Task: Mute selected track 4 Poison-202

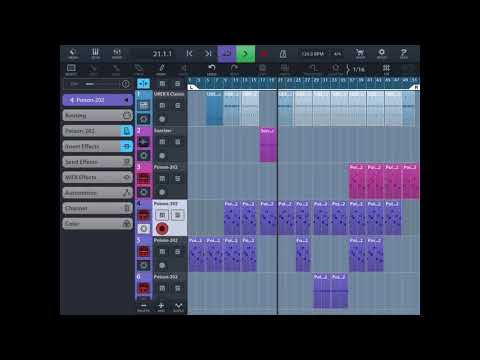Action: pos(162,215)
